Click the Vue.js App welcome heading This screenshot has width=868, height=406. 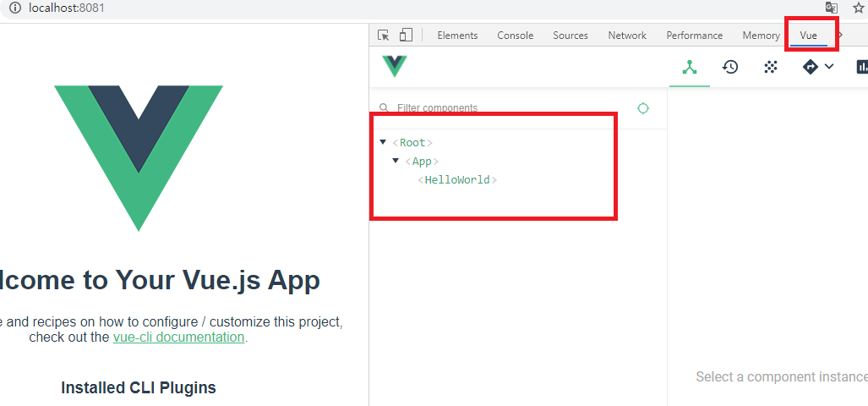[160, 280]
